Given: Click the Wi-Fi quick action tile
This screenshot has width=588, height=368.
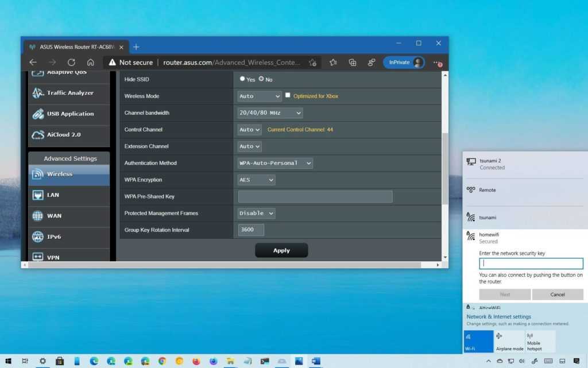Looking at the screenshot, I should tap(478, 341).
